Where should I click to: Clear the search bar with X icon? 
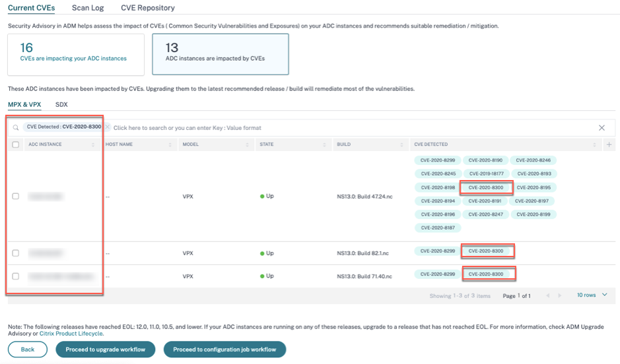pos(602,127)
